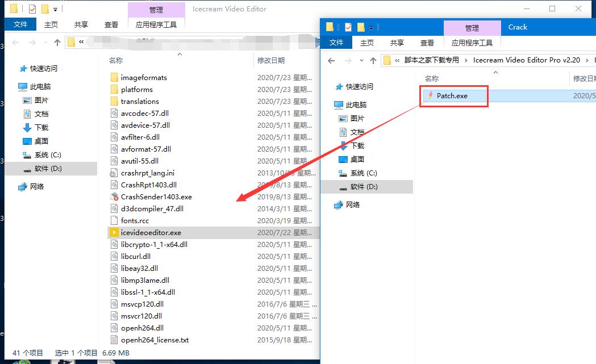Click the 快速访问 star icon in Icecream window sidebar

[x=23, y=68]
